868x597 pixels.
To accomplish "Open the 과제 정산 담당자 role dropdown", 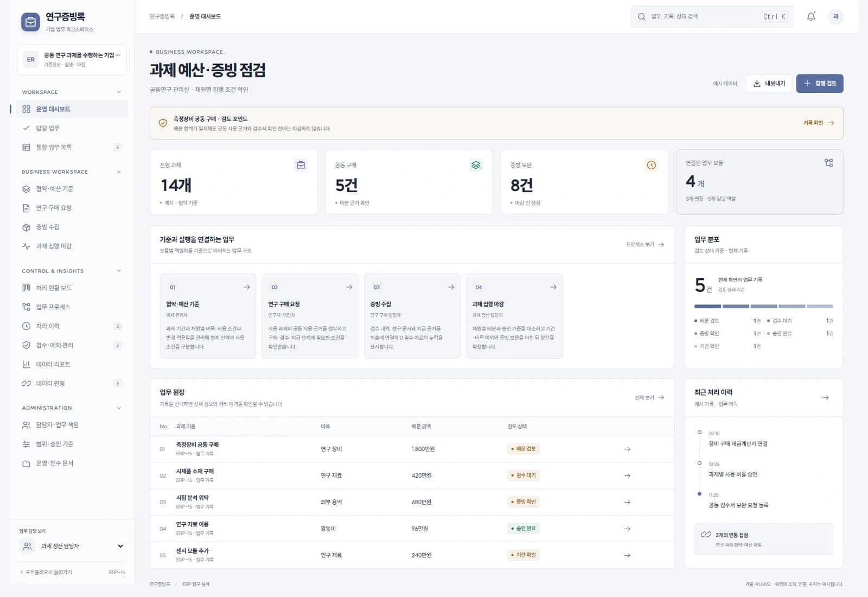I will click(72, 546).
